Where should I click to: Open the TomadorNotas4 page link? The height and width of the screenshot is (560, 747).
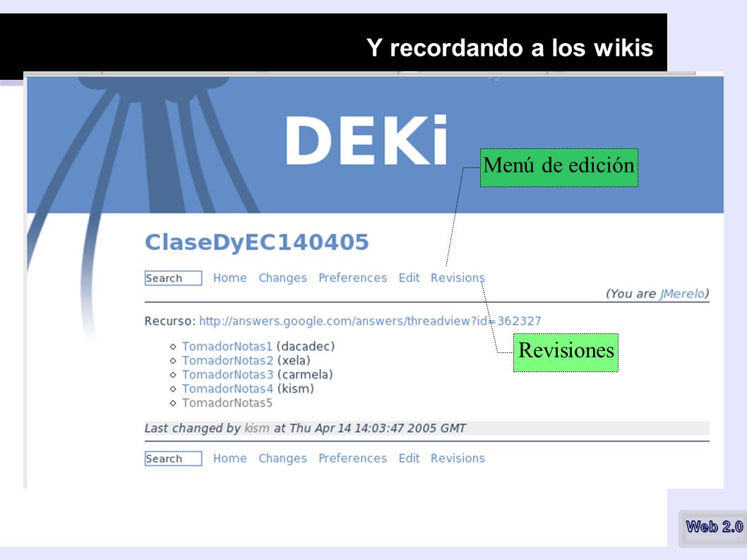tap(227, 389)
